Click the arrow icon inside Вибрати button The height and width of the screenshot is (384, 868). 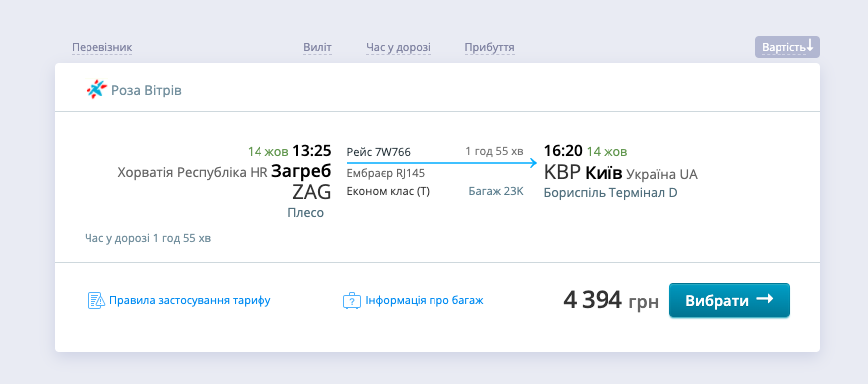coord(765,299)
